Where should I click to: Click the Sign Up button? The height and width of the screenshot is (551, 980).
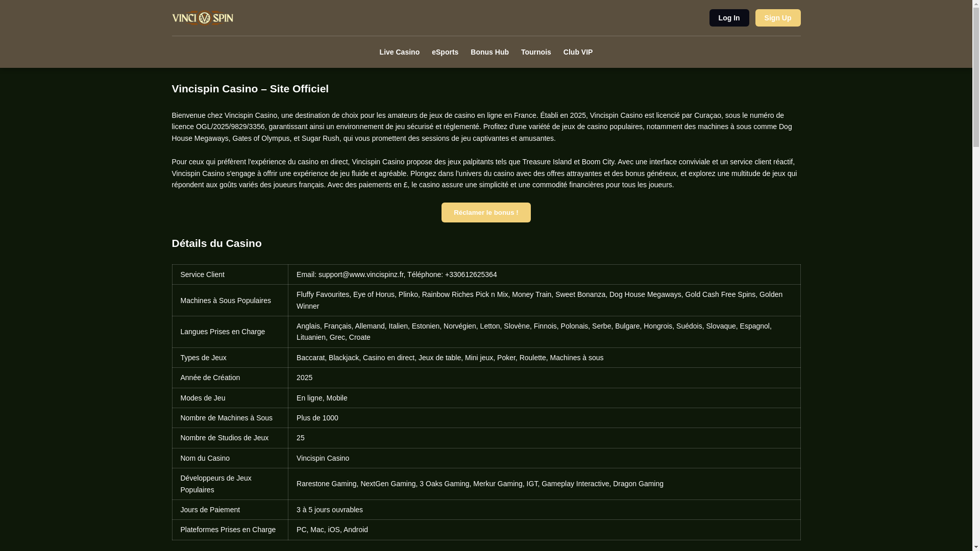pyautogui.click(x=778, y=18)
